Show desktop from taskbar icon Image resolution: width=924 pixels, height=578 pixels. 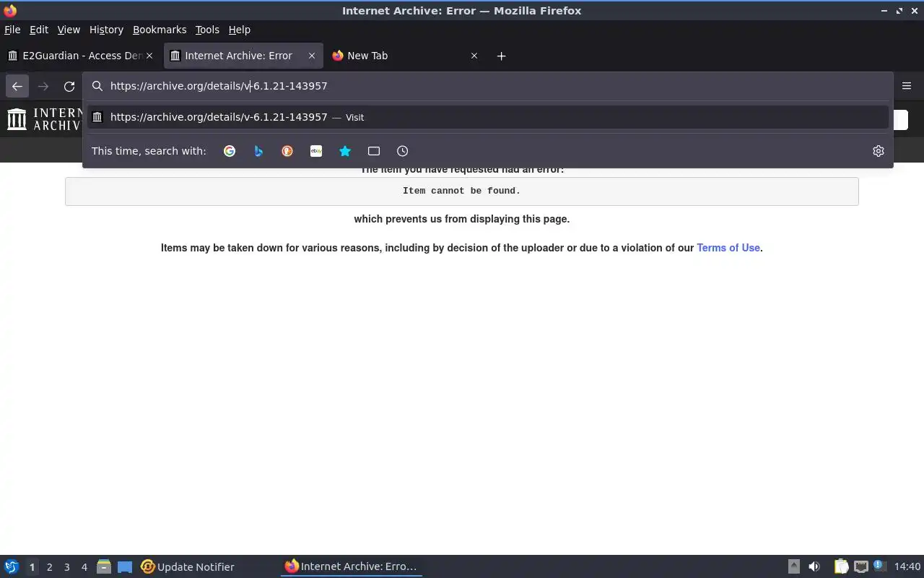[x=125, y=567]
